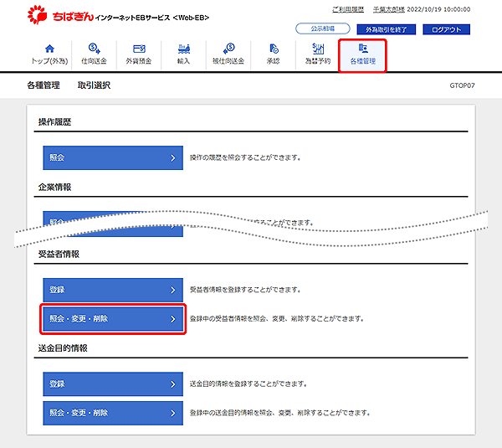
Task: Open ご利用履歴 link
Action: 348,9
